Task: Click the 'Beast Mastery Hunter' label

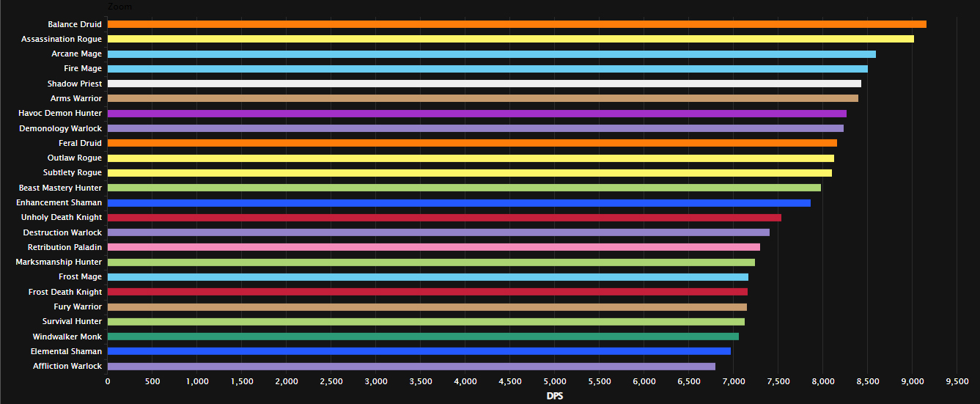Action: [61, 188]
